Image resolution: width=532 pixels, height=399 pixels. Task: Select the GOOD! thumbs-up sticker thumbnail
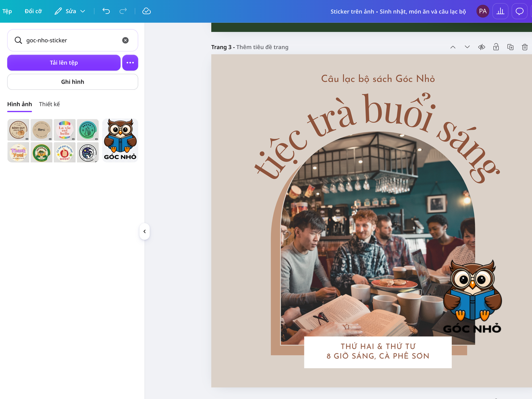pos(65,152)
